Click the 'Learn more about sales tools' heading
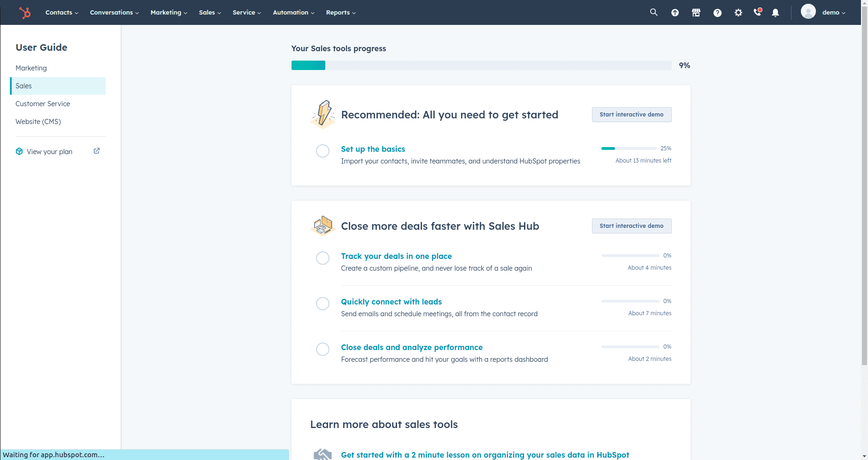This screenshot has width=868, height=460. point(384,424)
